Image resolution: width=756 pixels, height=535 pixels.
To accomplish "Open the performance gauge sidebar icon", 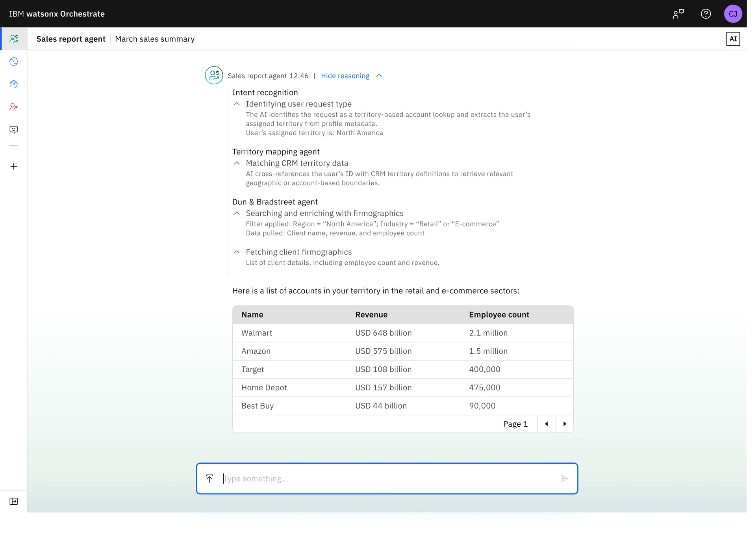I will [x=14, y=84].
